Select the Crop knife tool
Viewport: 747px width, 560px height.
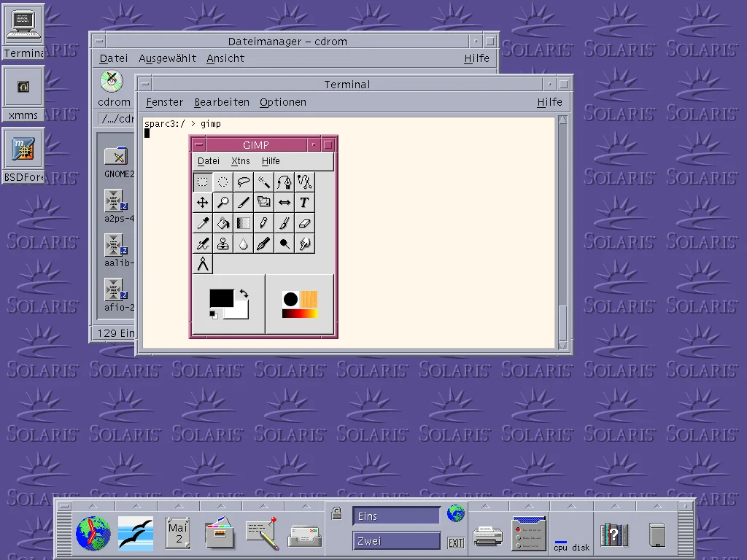244,203
